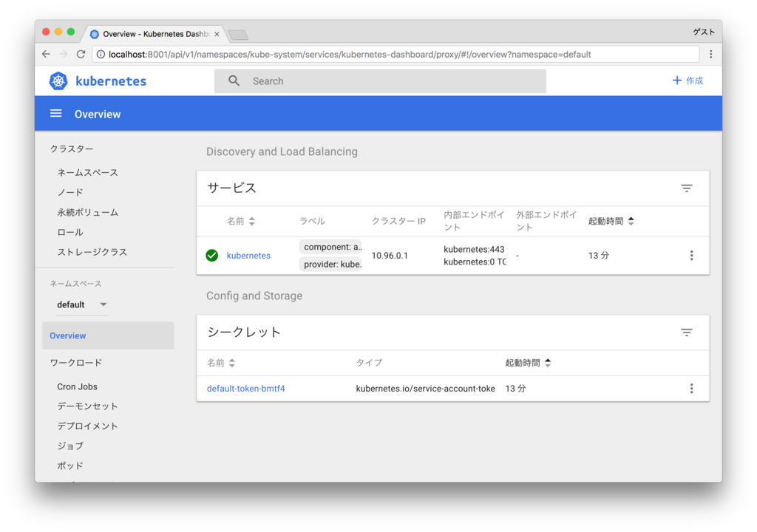Click the plus icon beside 作成
This screenshot has height=532, width=757.
click(x=677, y=80)
